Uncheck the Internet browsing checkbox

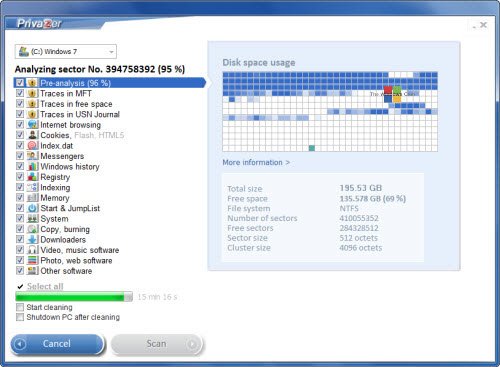pyautogui.click(x=20, y=125)
